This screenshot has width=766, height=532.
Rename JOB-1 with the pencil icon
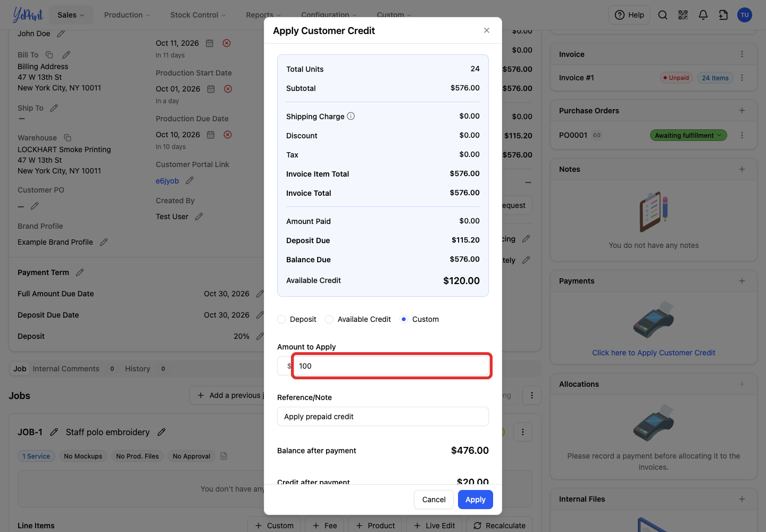(x=54, y=432)
